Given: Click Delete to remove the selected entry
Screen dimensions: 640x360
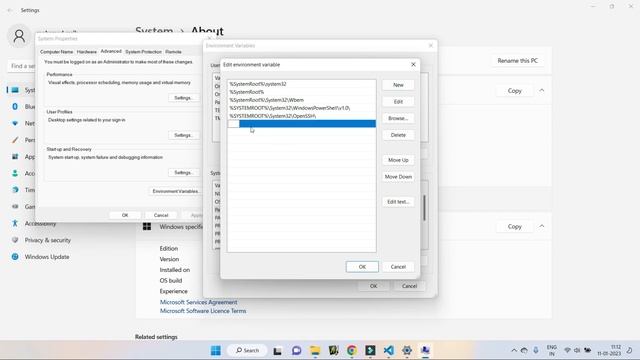Looking at the screenshot, I should pyautogui.click(x=398, y=135).
